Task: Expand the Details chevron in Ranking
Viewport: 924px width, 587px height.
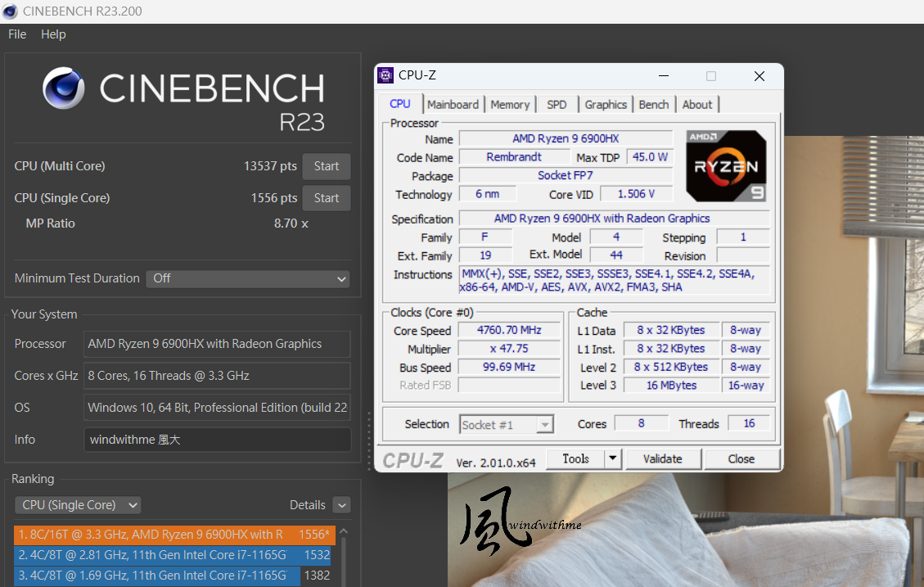Action: 341,505
